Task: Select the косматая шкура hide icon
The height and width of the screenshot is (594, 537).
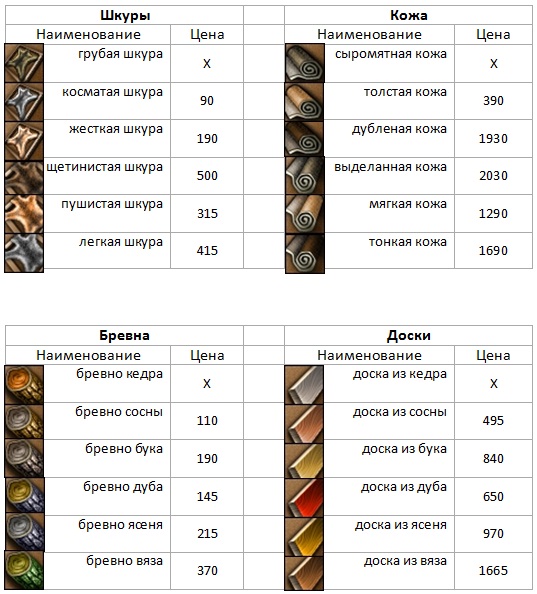Action: [24, 102]
